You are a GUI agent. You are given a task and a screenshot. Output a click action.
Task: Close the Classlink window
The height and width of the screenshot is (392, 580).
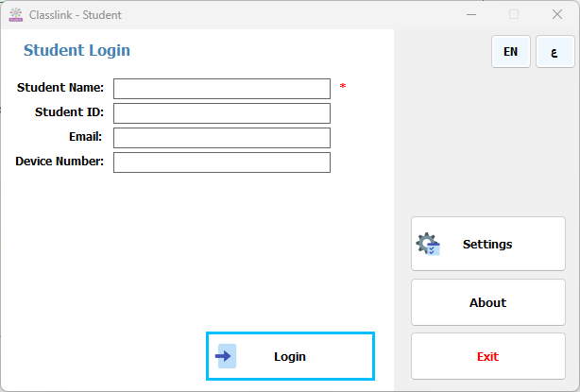557,15
